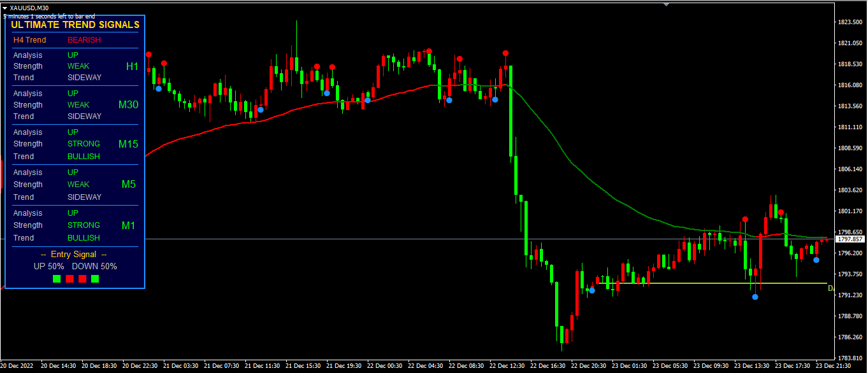The height and width of the screenshot is (373, 868).
Task: Click the 23 Dec 05:30 time label
Action: tap(670, 366)
